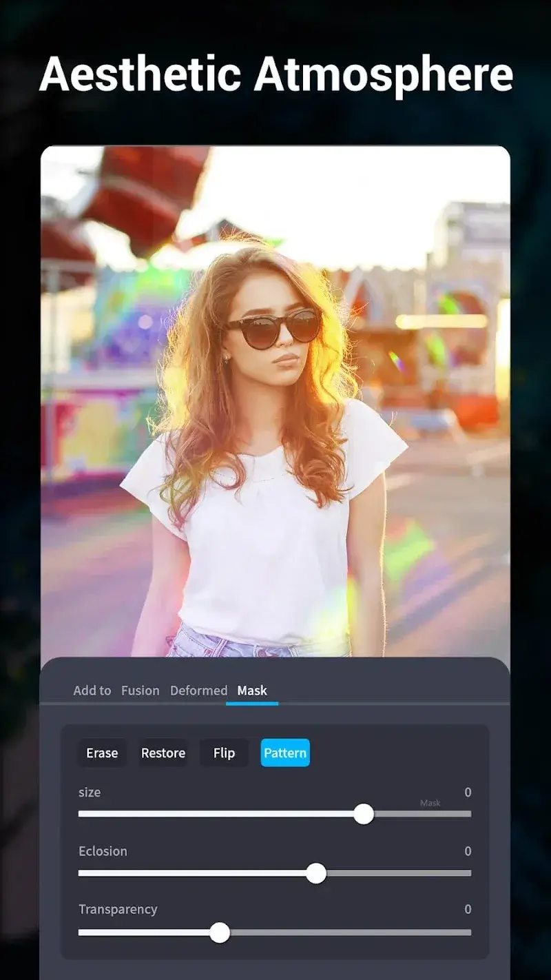This screenshot has width=551, height=980.
Task: Click the Transparency slider handle
Action: coord(220,933)
